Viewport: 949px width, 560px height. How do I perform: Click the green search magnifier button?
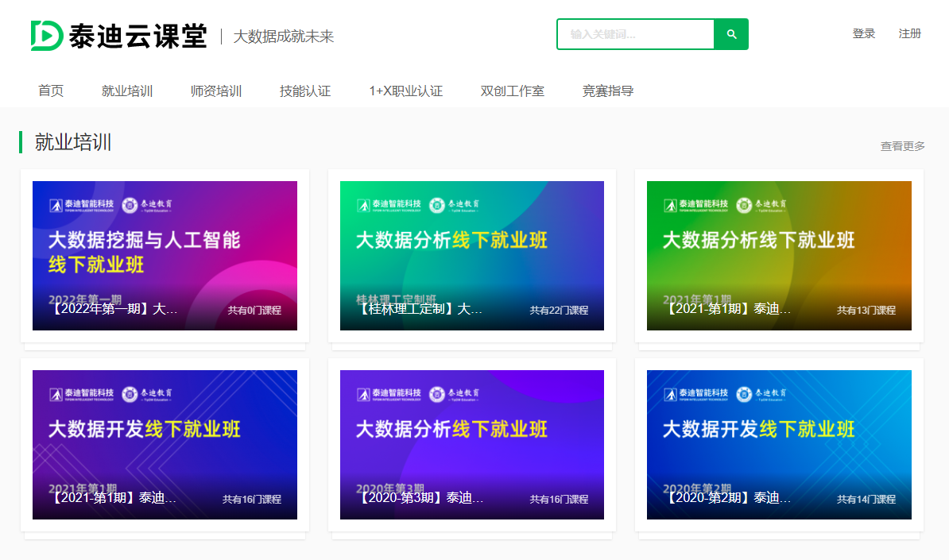[x=731, y=34]
